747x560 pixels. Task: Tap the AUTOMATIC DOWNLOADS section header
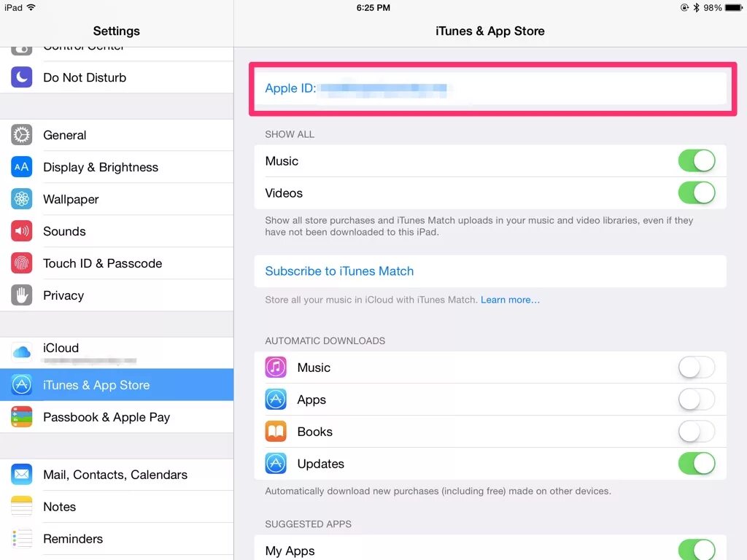pos(325,341)
